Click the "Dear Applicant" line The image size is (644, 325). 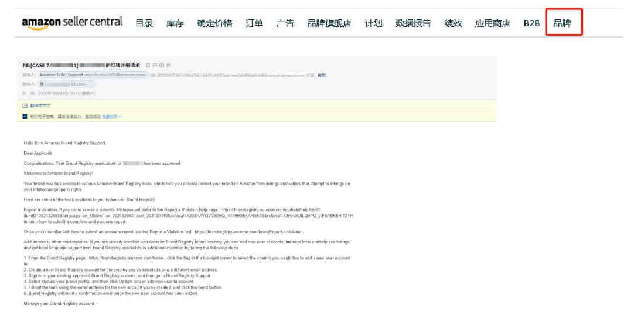[x=38, y=153]
